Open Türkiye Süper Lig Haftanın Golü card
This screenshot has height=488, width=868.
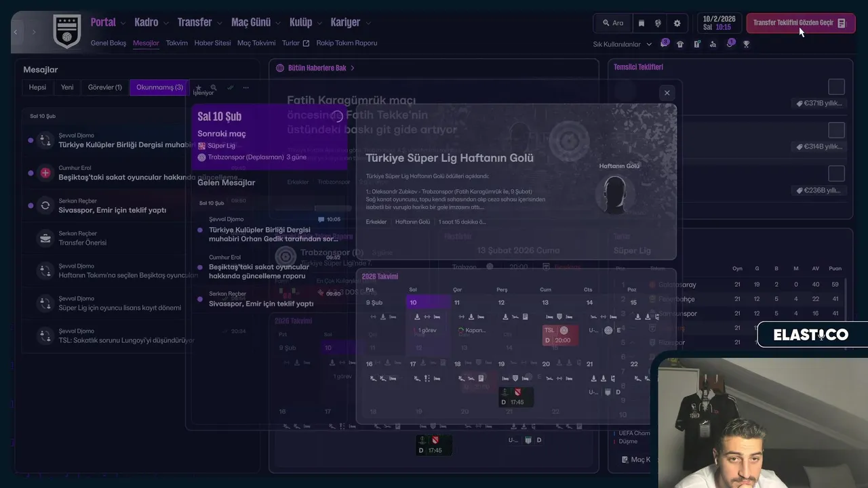click(516, 182)
